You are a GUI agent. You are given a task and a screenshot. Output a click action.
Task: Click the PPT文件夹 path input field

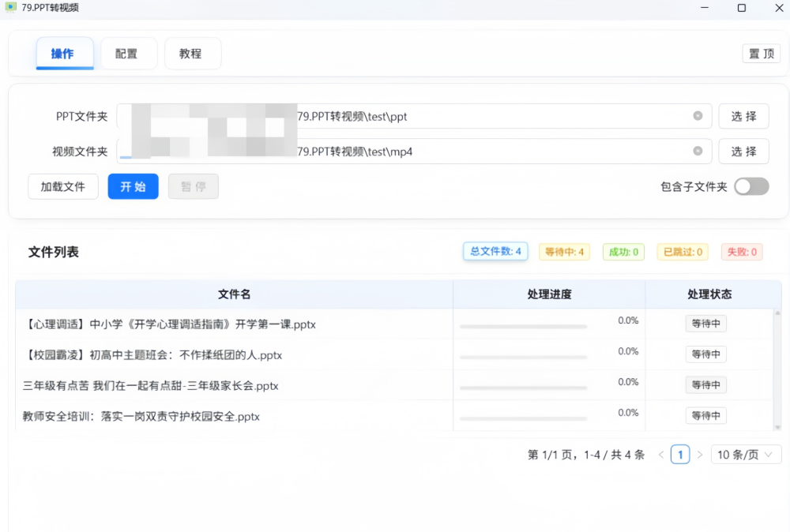click(x=490, y=116)
